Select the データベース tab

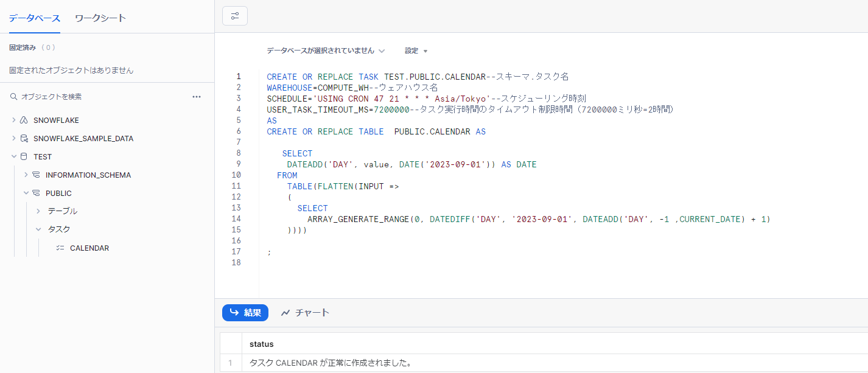coord(35,18)
